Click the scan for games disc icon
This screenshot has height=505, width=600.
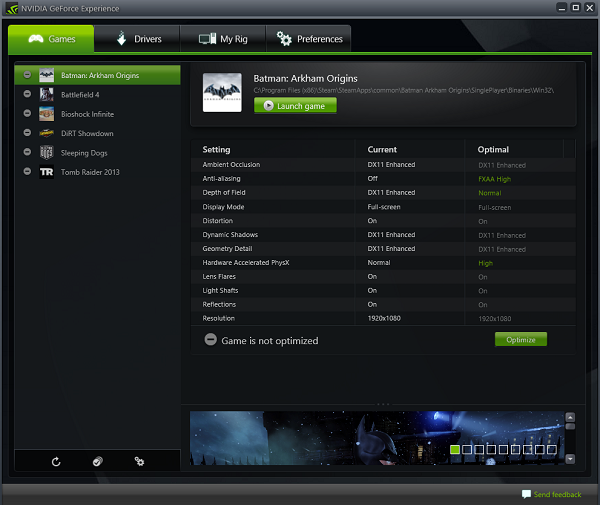tap(97, 461)
